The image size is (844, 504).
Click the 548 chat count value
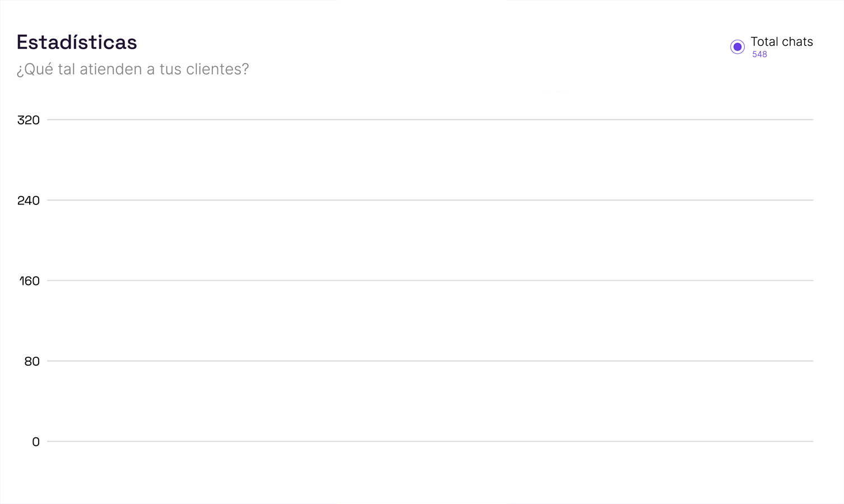coord(759,54)
